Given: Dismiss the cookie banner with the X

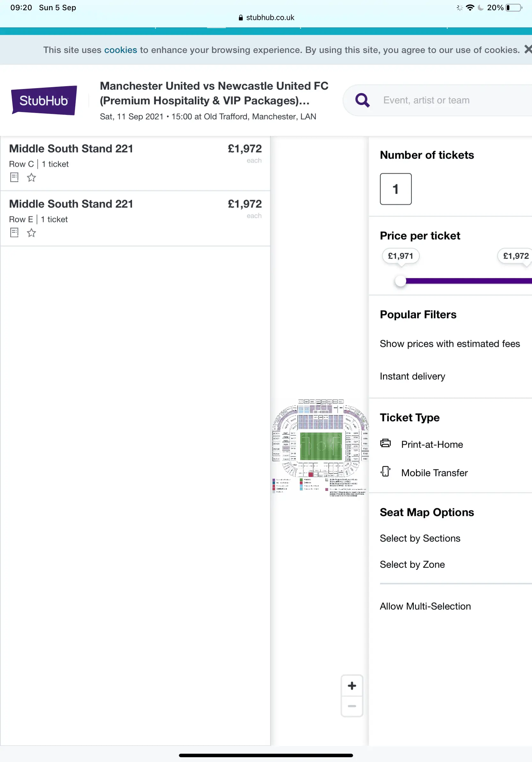Looking at the screenshot, I should click(x=527, y=49).
